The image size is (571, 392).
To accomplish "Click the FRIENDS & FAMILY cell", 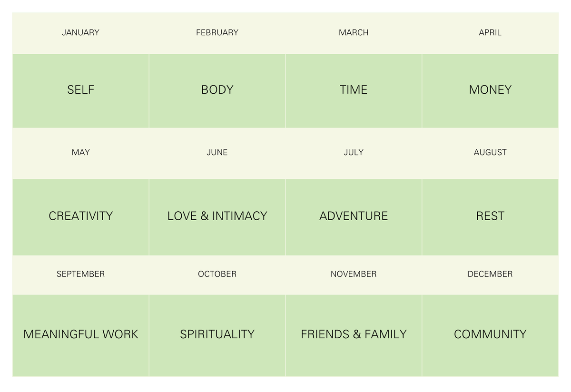I will point(354,334).
